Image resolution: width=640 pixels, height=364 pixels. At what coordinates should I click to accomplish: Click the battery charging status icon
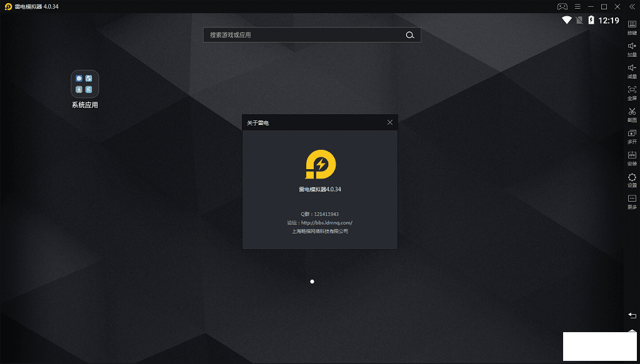(591, 20)
